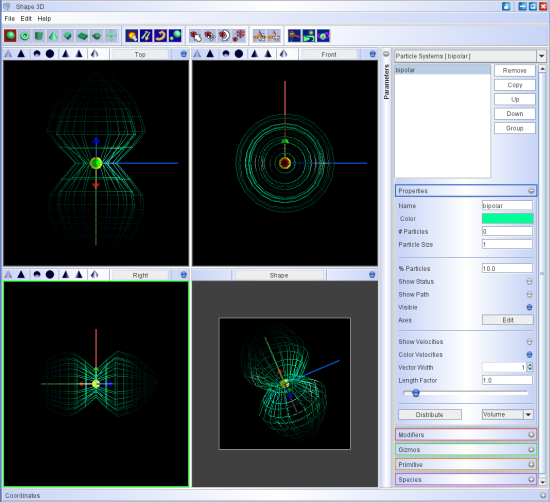Viewport: 550px width, 502px height.
Task: Select the cone primitive tool
Action: [53, 36]
